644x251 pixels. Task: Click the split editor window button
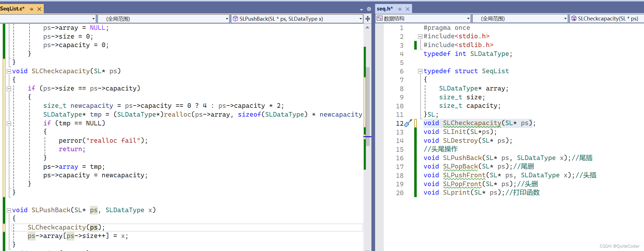368,19
